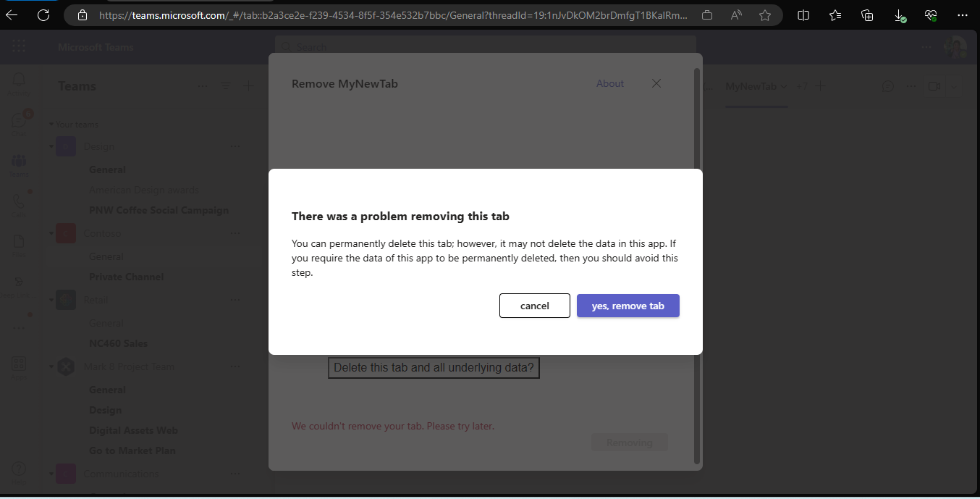Image resolution: width=980 pixels, height=499 pixels.
Task: Open the channel conversation speech bubble
Action: 887,85
